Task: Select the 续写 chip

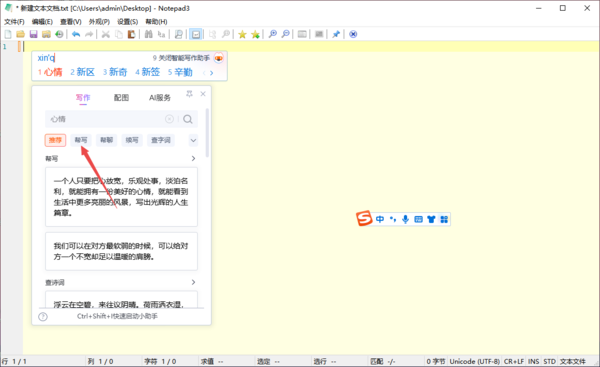Action: 132,140
